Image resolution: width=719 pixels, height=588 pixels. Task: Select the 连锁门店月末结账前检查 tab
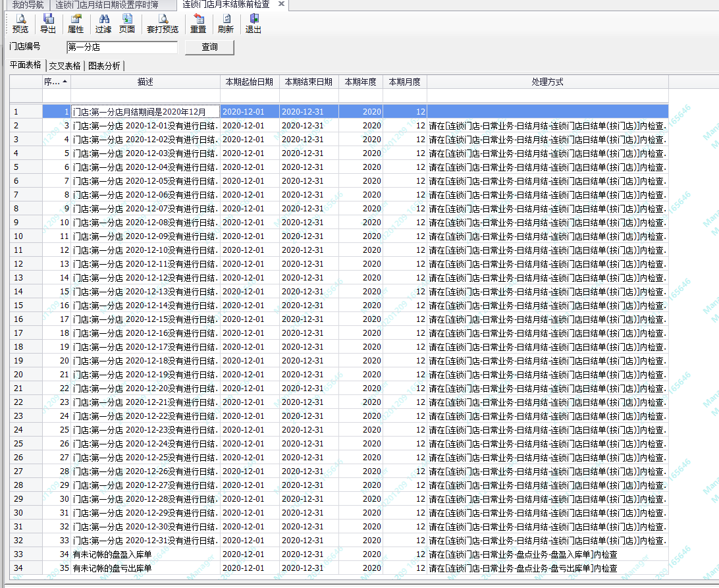click(x=226, y=5)
